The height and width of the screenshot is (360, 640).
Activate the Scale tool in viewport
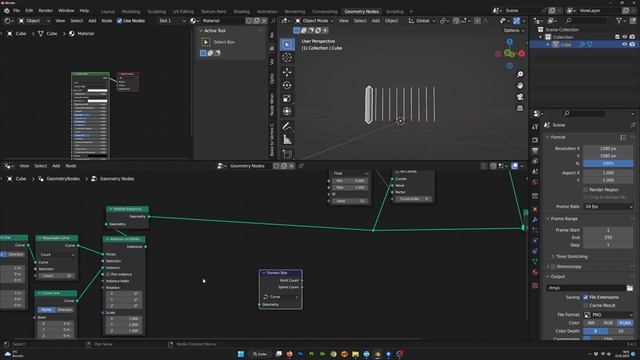pos(287,98)
